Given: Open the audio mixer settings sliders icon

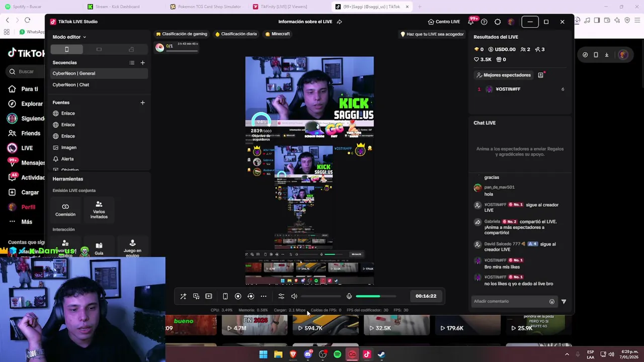Looking at the screenshot, I should click(x=281, y=296).
